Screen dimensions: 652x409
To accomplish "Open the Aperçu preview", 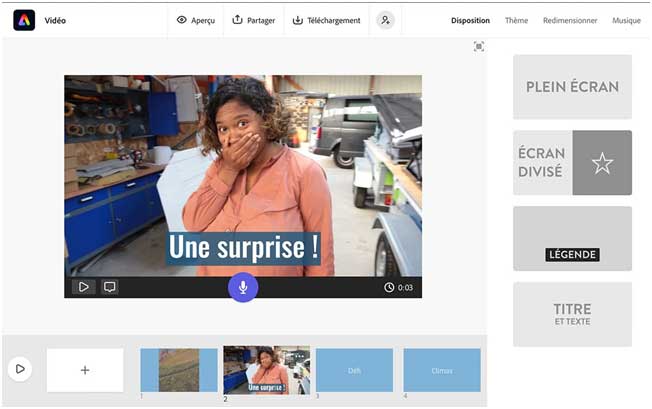I will [x=196, y=20].
